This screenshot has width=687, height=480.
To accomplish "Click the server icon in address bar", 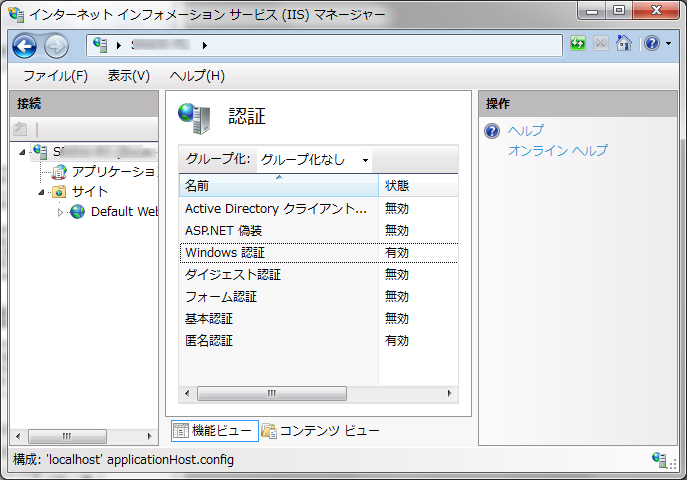I will (100, 45).
